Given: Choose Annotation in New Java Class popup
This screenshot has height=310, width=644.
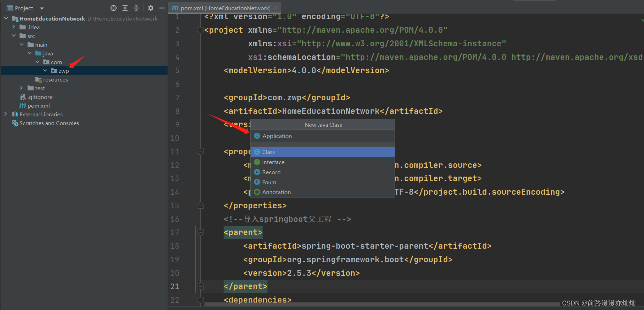Looking at the screenshot, I should pyautogui.click(x=323, y=192).
